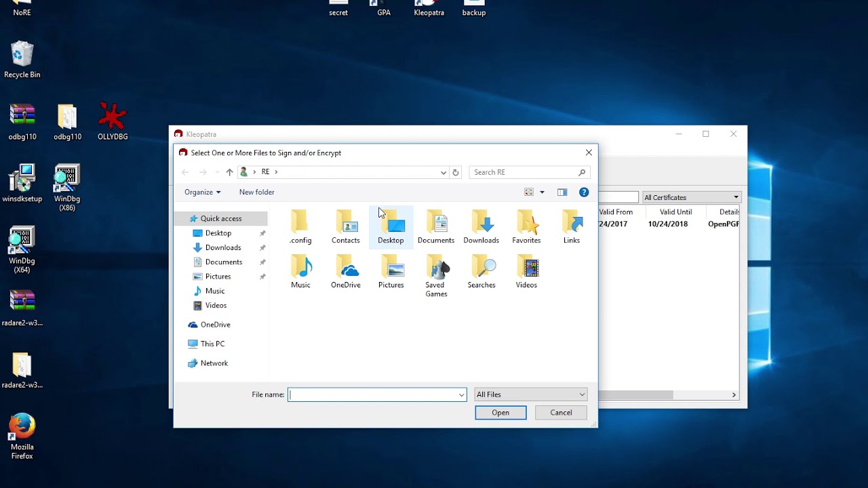
Task: Select Music in navigation pane
Action: point(215,291)
